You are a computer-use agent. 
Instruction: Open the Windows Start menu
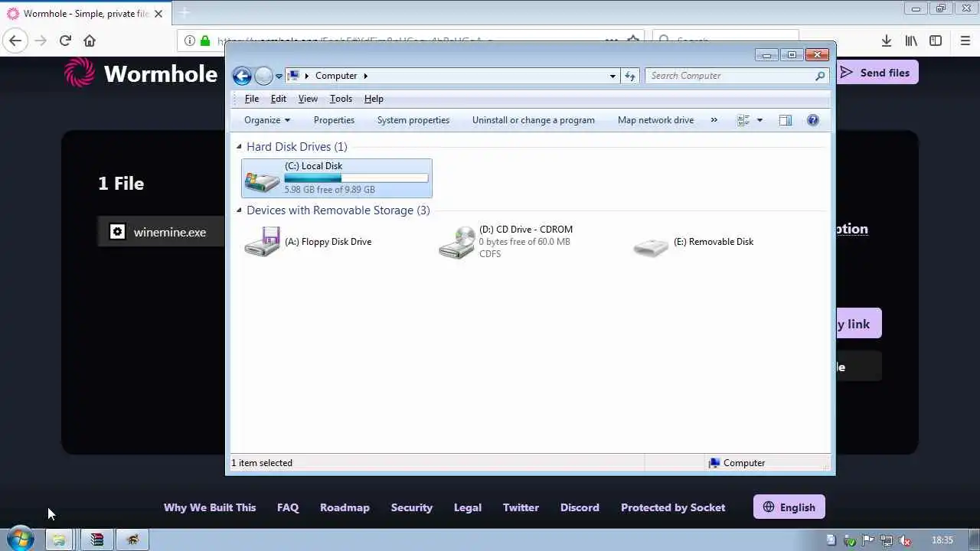pos(19,540)
